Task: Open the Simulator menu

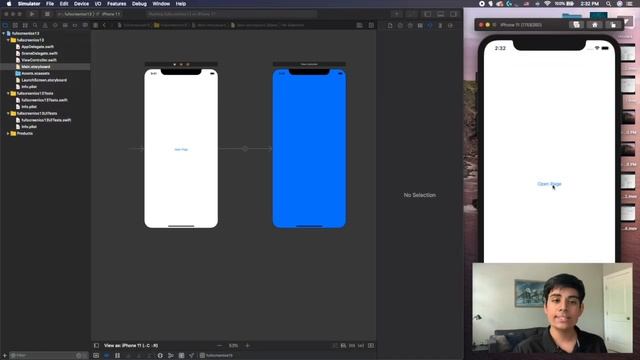Action: [x=29, y=4]
